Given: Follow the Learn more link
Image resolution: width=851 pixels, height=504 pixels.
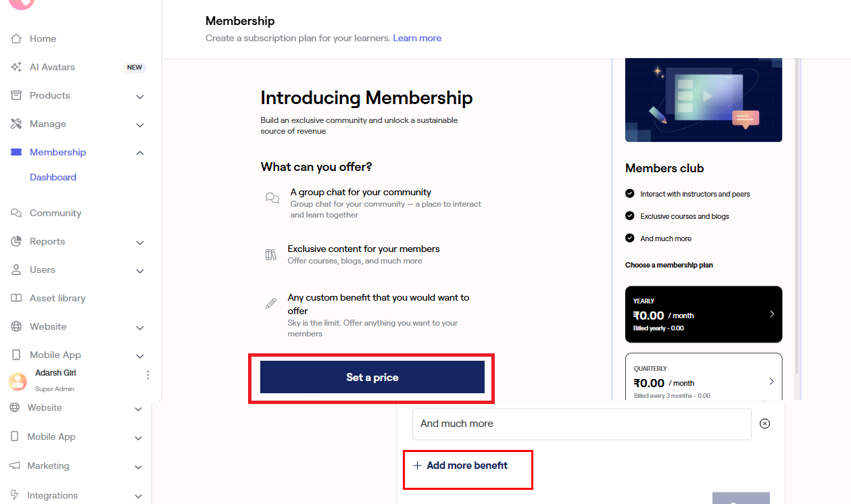Looking at the screenshot, I should (417, 39).
